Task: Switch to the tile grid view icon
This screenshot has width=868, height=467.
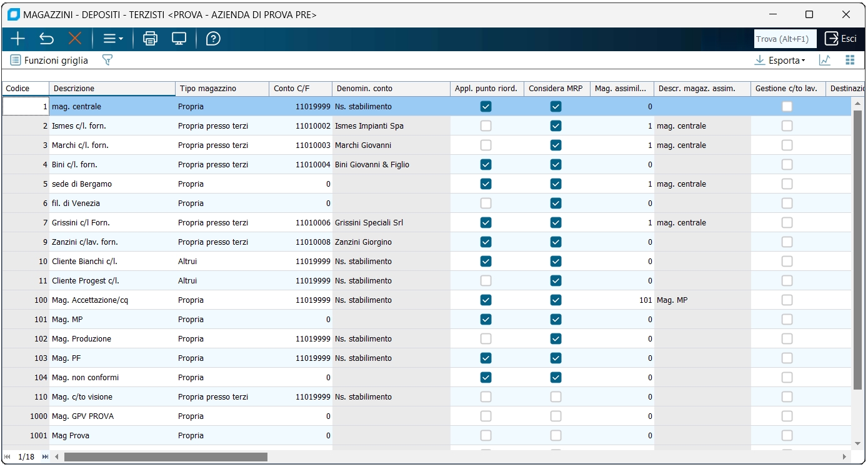Action: tap(850, 60)
